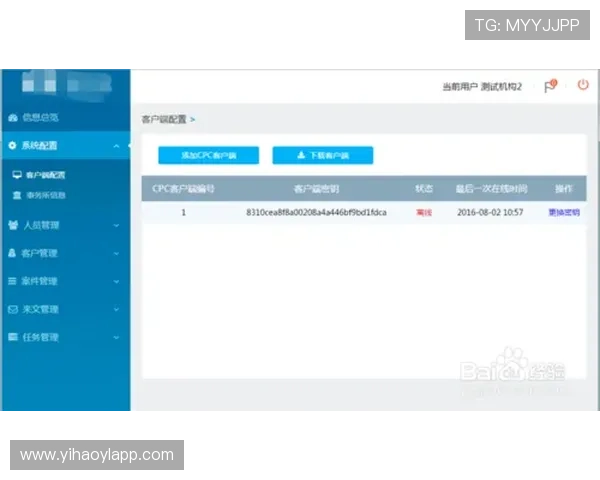Click the user icon of 客户管理

(x=12, y=253)
